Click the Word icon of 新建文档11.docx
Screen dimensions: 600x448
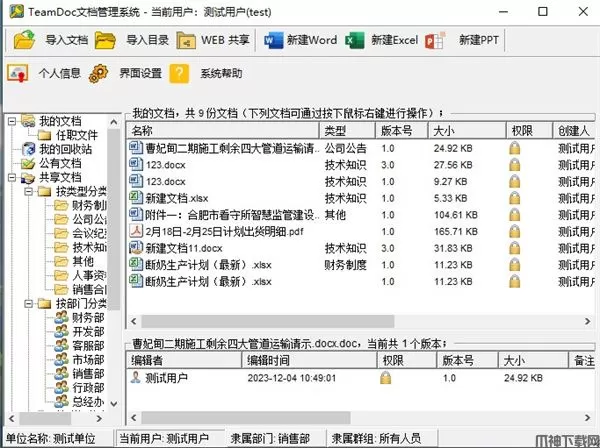click(x=136, y=248)
